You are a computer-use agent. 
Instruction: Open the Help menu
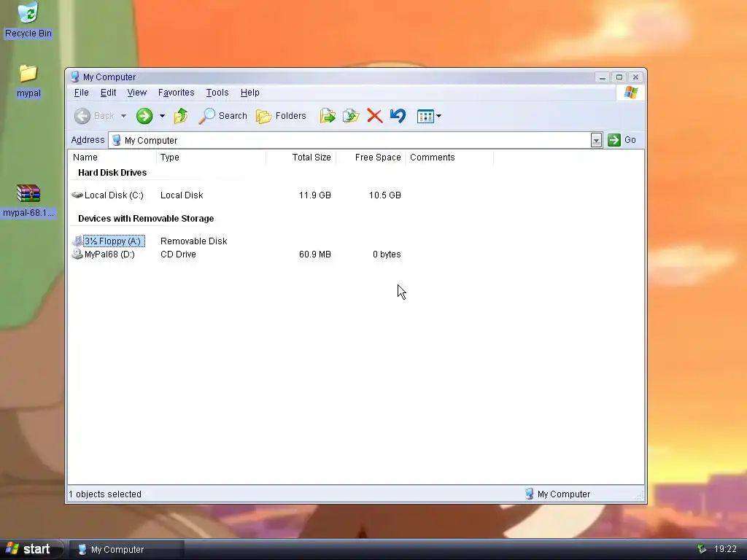(249, 93)
